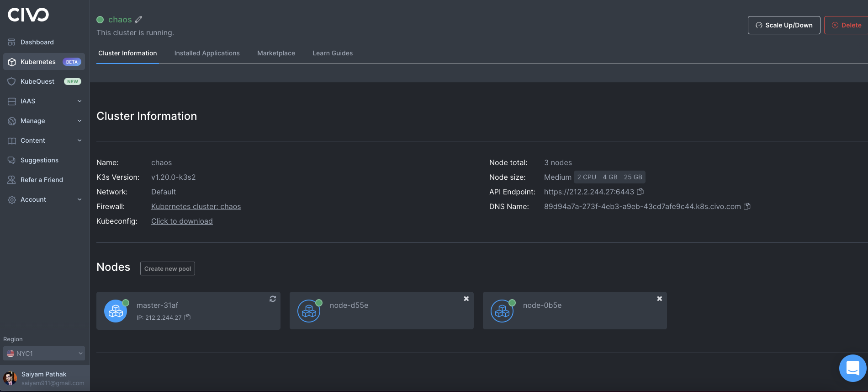This screenshot has width=868, height=392.
Task: Click the pencil icon to rename cluster chaos
Action: click(138, 20)
